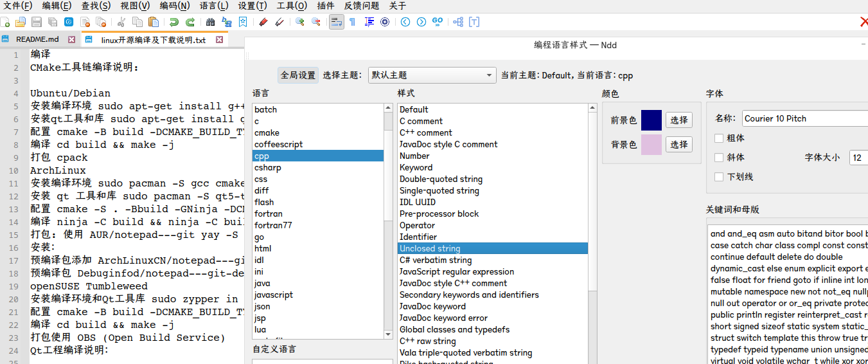Open the 文件(F) menu
This screenshot has height=364, width=868.
click(18, 6)
